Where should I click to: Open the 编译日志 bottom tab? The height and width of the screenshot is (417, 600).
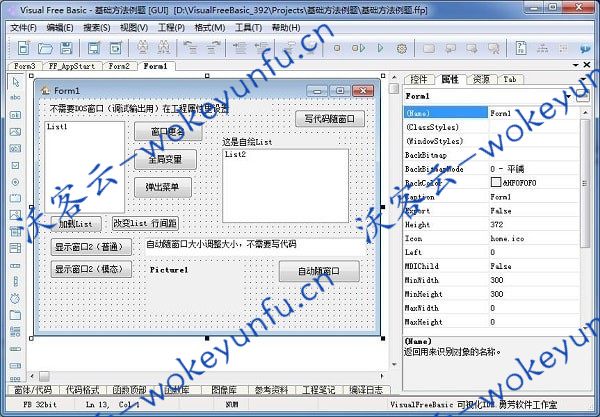coord(366,390)
